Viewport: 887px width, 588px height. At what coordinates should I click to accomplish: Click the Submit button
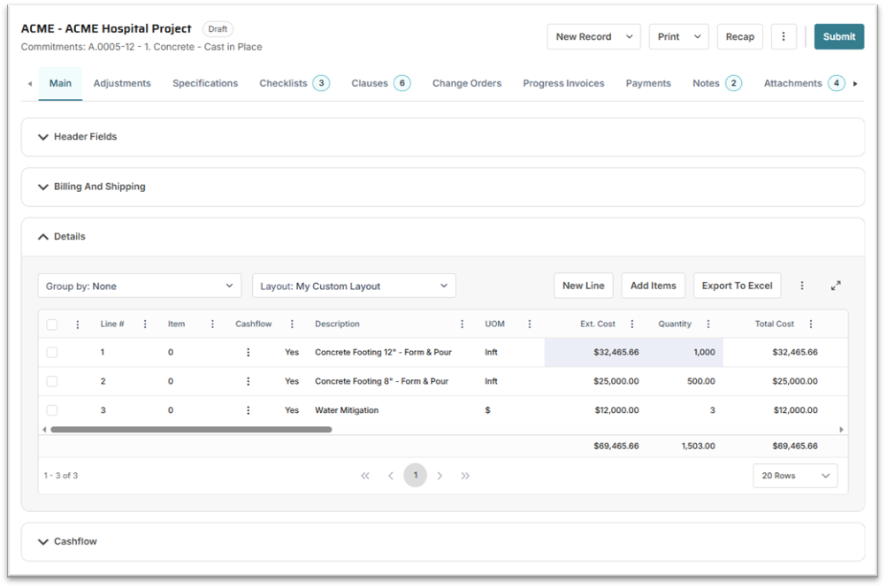click(x=838, y=36)
